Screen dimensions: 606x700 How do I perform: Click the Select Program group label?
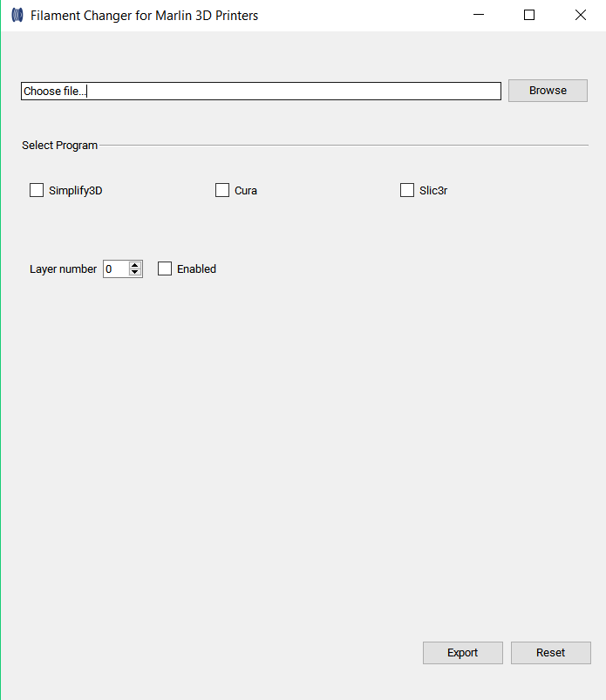[x=60, y=146]
